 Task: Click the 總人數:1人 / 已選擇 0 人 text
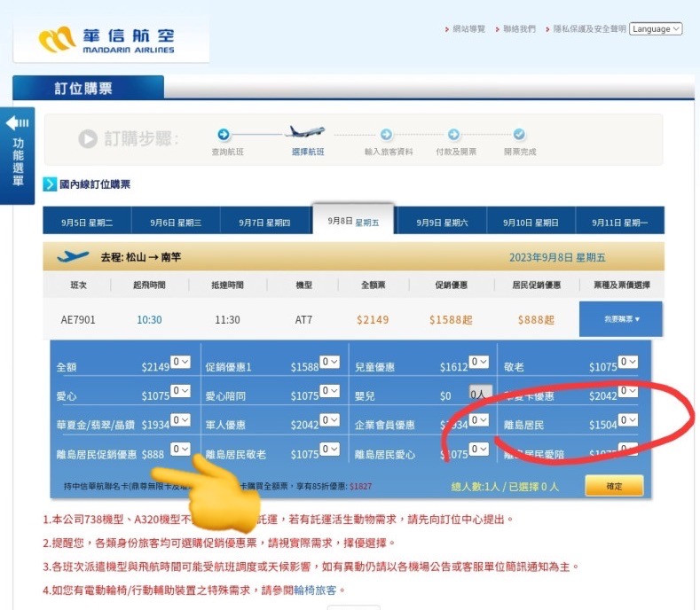pos(505,487)
